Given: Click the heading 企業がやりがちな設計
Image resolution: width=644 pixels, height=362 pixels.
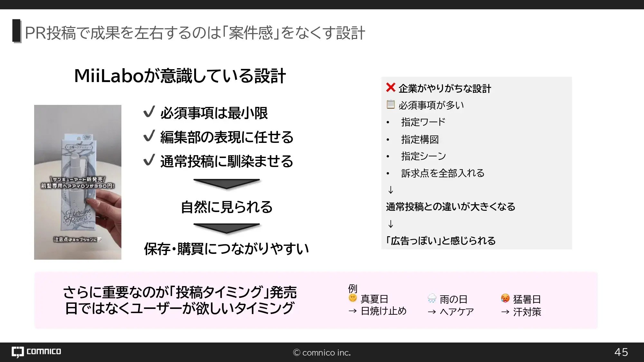Looking at the screenshot, I should coord(445,88).
